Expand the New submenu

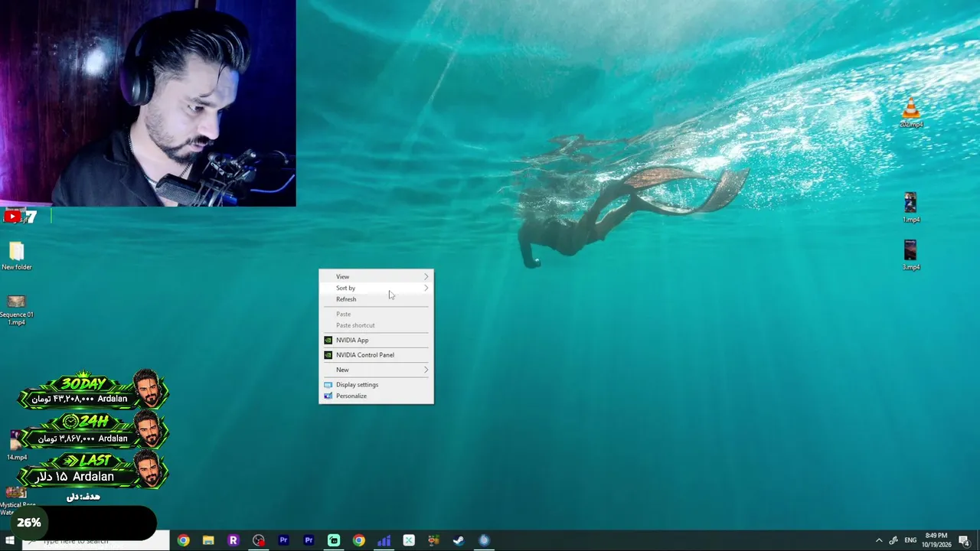coord(376,370)
